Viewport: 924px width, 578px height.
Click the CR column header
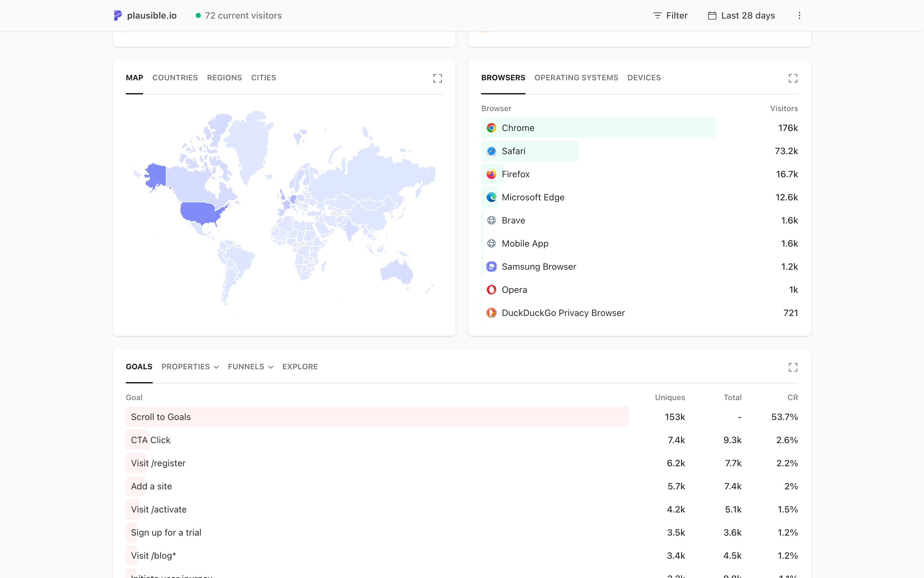pyautogui.click(x=793, y=398)
